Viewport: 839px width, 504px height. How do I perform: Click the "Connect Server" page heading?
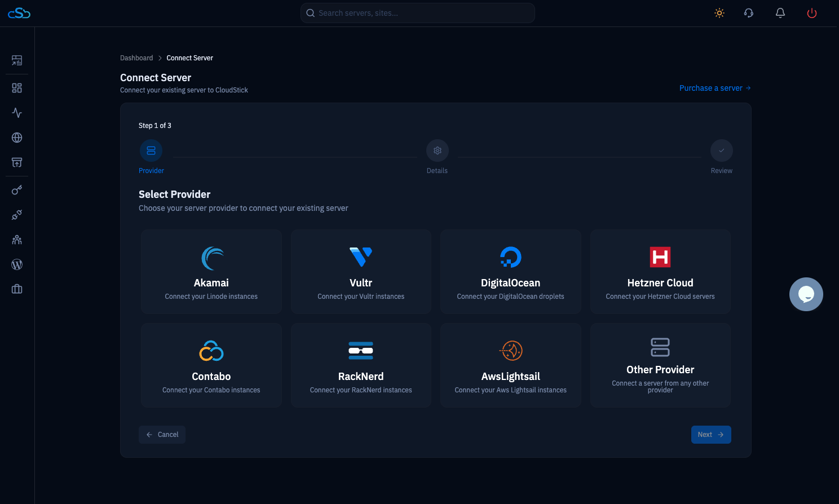(156, 78)
